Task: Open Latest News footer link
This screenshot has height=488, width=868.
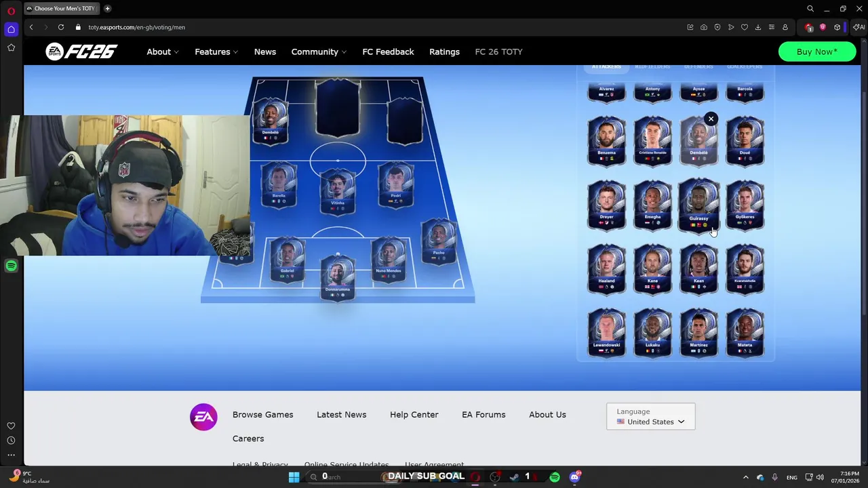Action: tap(341, 415)
